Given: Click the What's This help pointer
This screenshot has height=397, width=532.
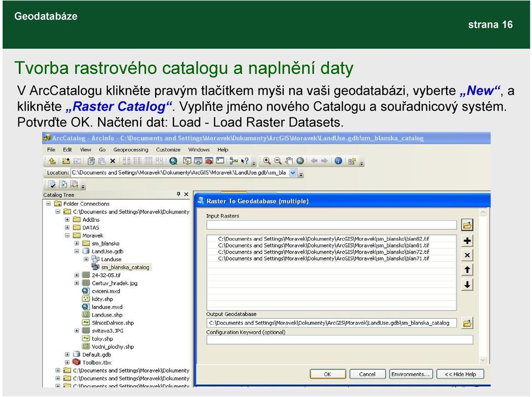Looking at the screenshot, I should [244, 161].
